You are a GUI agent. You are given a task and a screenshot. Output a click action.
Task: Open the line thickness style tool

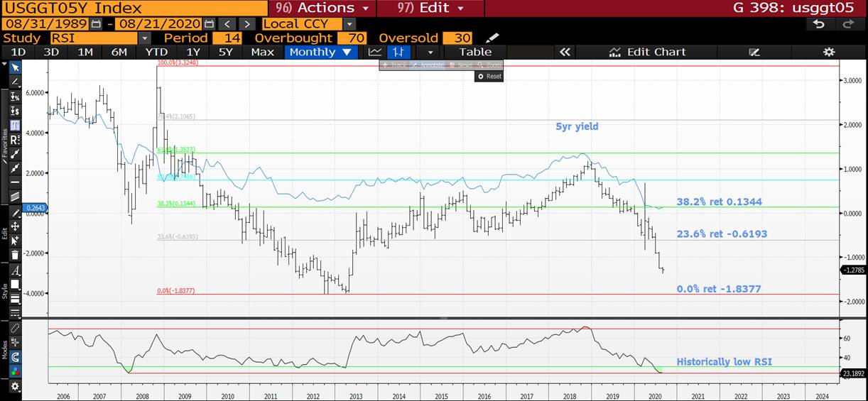pyautogui.click(x=15, y=299)
